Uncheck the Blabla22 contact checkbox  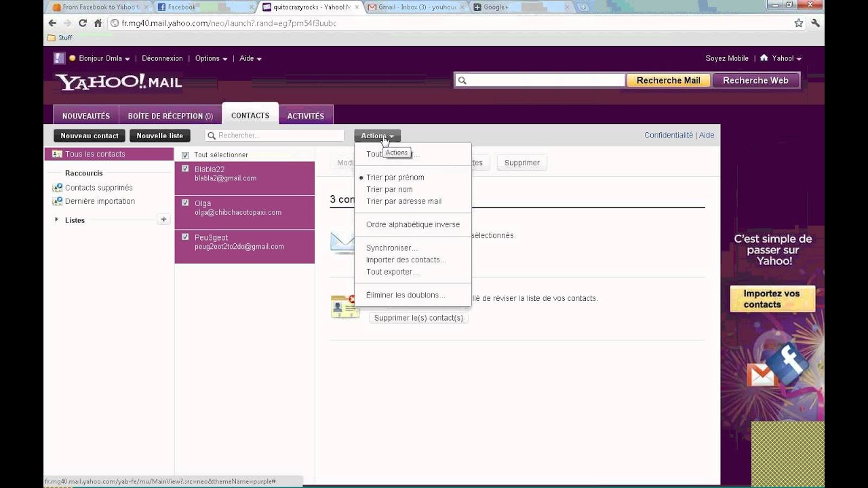pyautogui.click(x=185, y=169)
